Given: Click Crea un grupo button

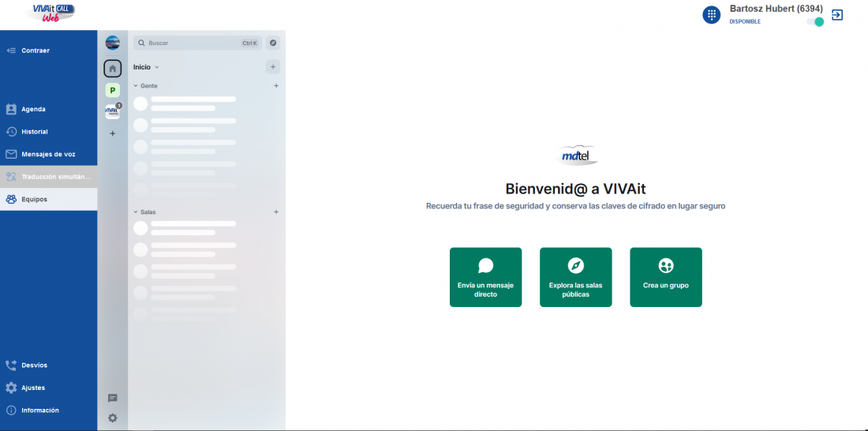Looking at the screenshot, I should (x=666, y=277).
